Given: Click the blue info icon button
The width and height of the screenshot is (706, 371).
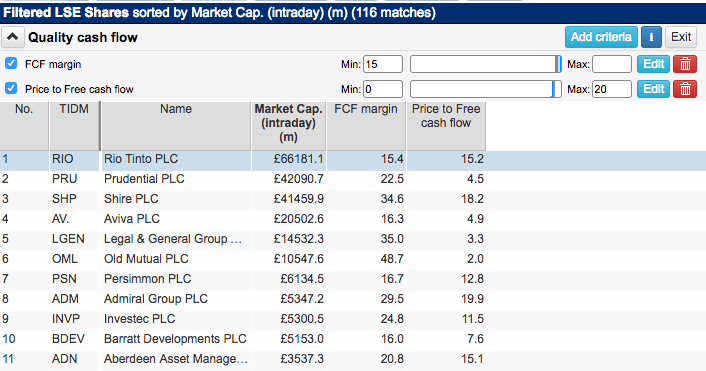Looking at the screenshot, I should [x=651, y=37].
